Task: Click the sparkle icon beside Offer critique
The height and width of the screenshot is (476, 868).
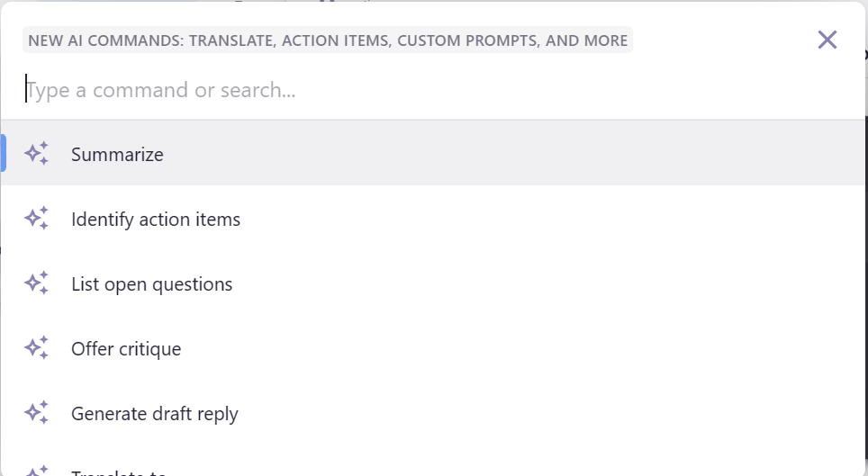Action: [36, 348]
